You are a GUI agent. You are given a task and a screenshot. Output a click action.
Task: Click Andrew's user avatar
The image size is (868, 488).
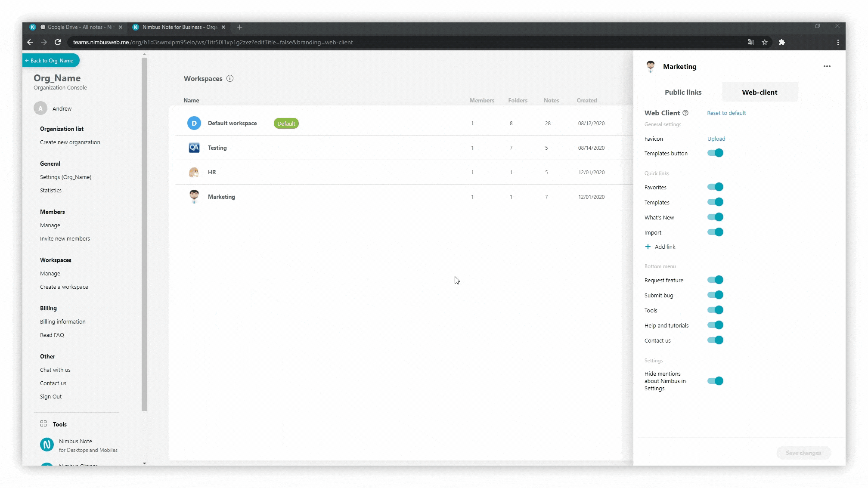click(x=40, y=108)
